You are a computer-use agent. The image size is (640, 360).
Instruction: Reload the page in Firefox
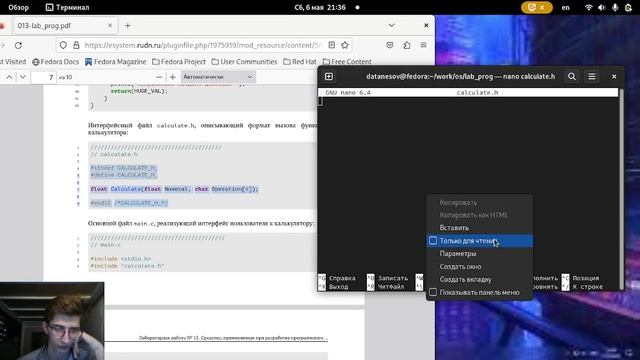pos(18,45)
